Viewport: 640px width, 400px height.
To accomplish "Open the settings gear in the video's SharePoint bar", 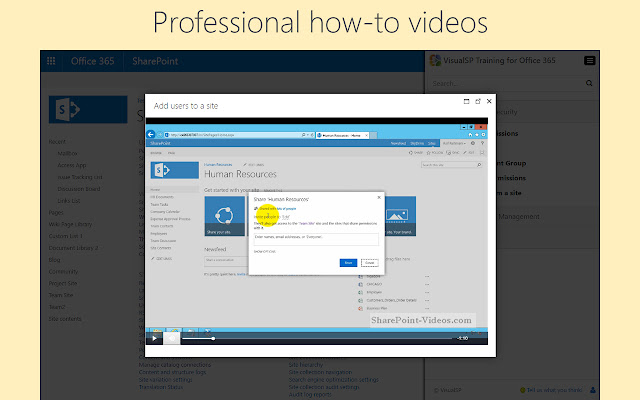I will [x=473, y=143].
